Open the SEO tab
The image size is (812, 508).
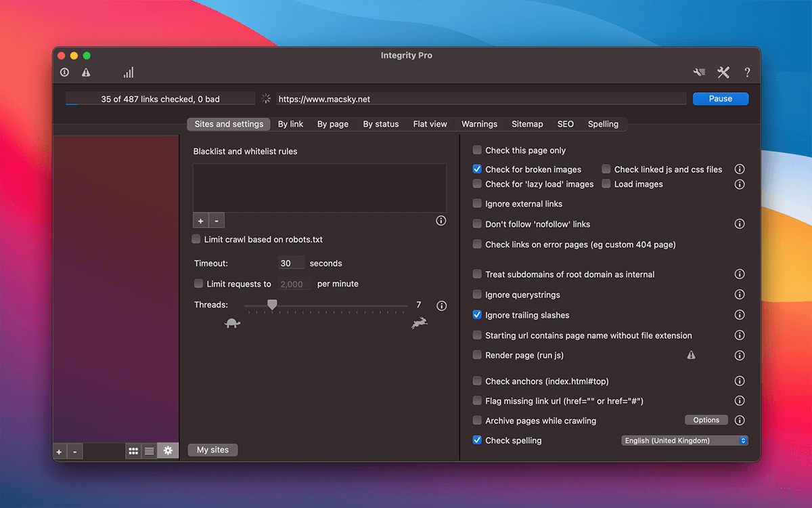click(566, 124)
